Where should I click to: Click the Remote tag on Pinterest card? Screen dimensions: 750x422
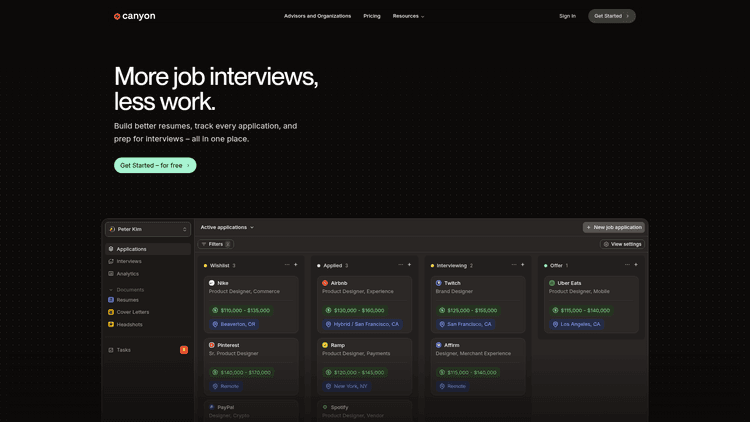(225, 386)
